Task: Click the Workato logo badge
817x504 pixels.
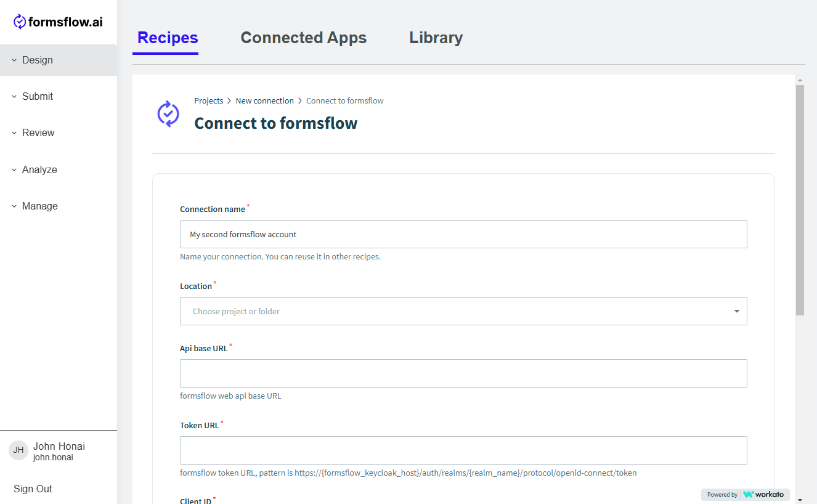Action: [763, 494]
